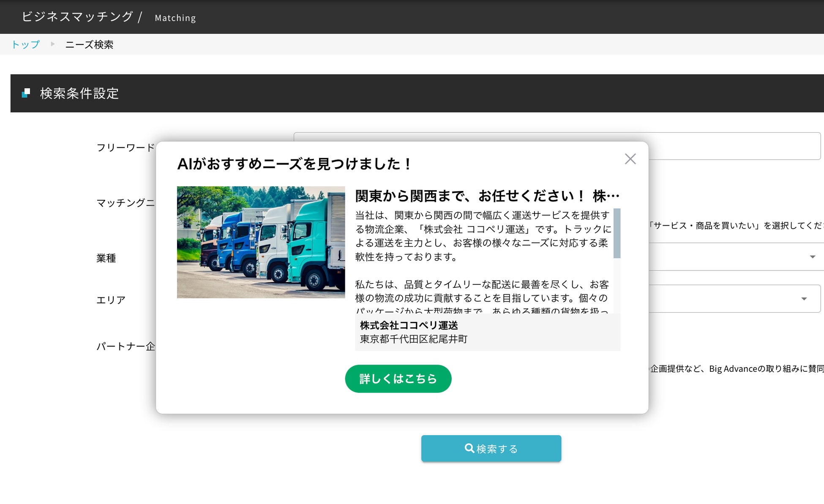Click the popup heading AIがおすすめニーズを見つけました
Image resolution: width=824 pixels, height=504 pixels.
click(294, 163)
